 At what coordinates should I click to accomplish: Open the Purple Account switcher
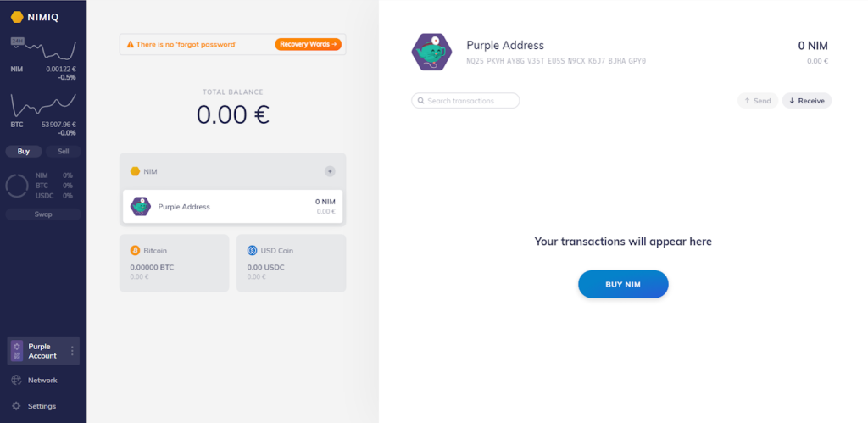click(43, 351)
